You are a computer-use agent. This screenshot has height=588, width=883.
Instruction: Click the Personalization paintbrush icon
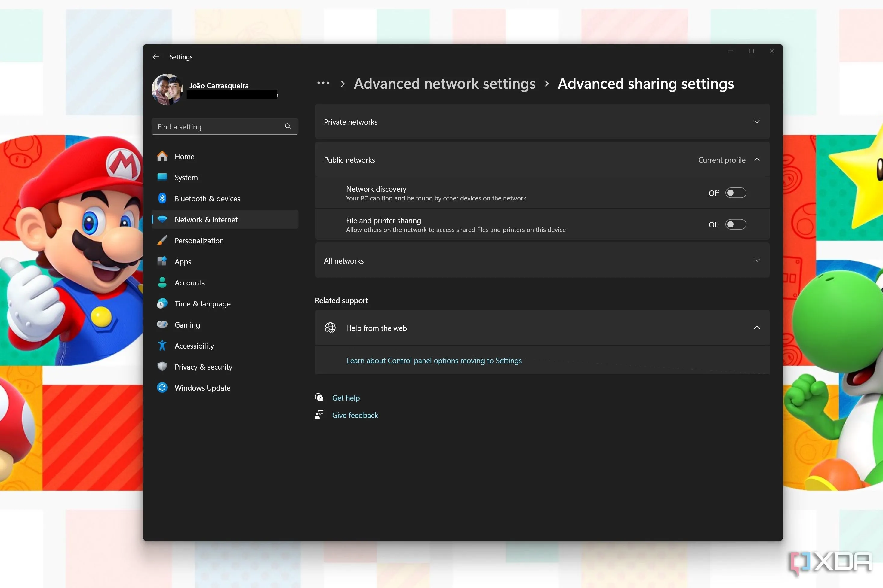162,240
